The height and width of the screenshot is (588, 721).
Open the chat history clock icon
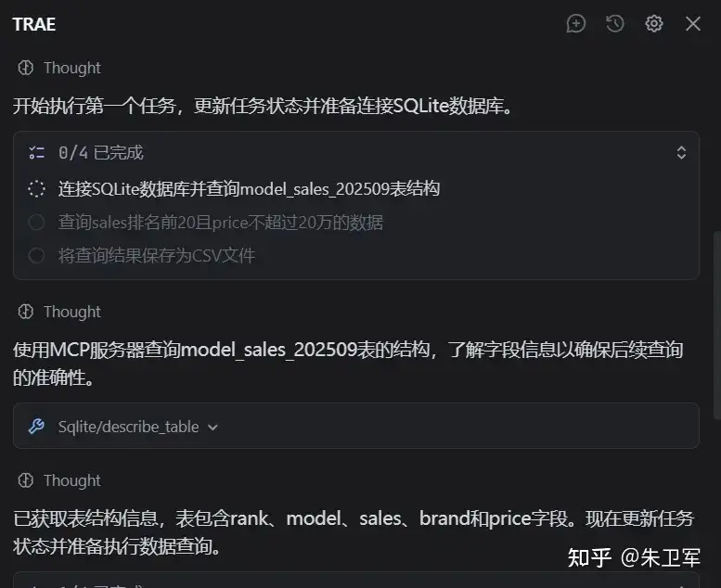pyautogui.click(x=615, y=23)
